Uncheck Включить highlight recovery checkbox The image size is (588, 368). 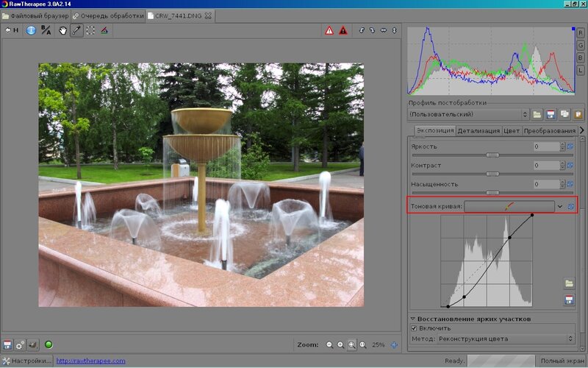tap(414, 328)
